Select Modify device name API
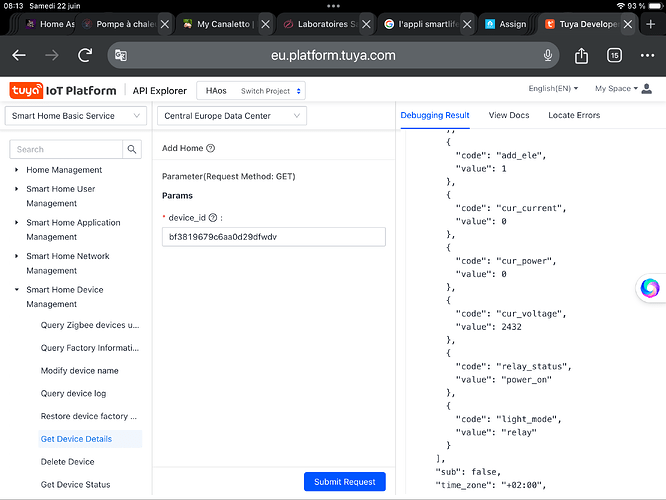The width and height of the screenshot is (666, 500). [x=79, y=371]
